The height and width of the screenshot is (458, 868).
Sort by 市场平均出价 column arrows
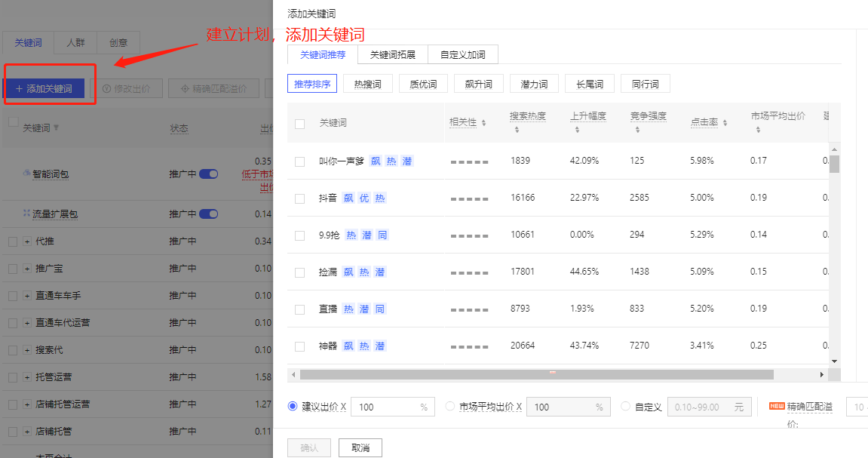pos(758,130)
